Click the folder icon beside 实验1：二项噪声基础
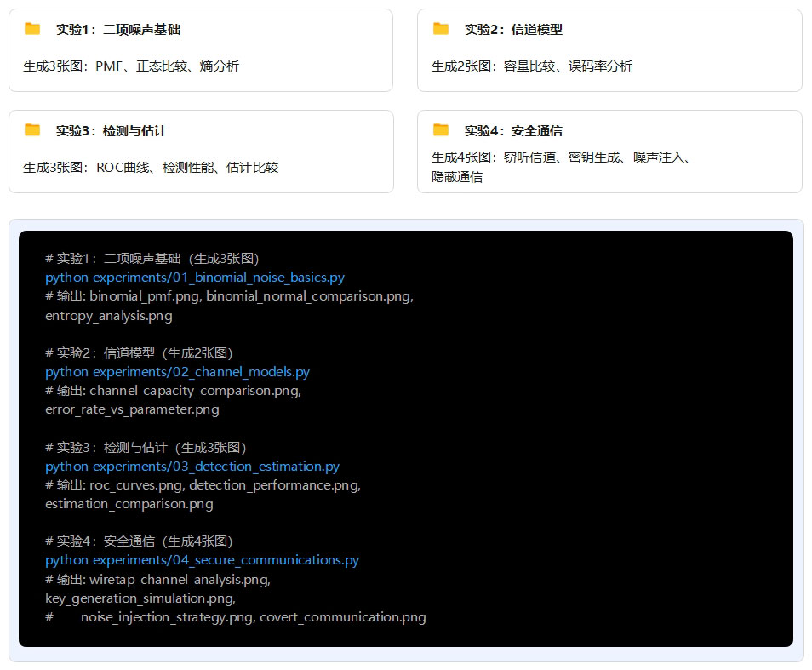812x670 pixels. tap(32, 29)
